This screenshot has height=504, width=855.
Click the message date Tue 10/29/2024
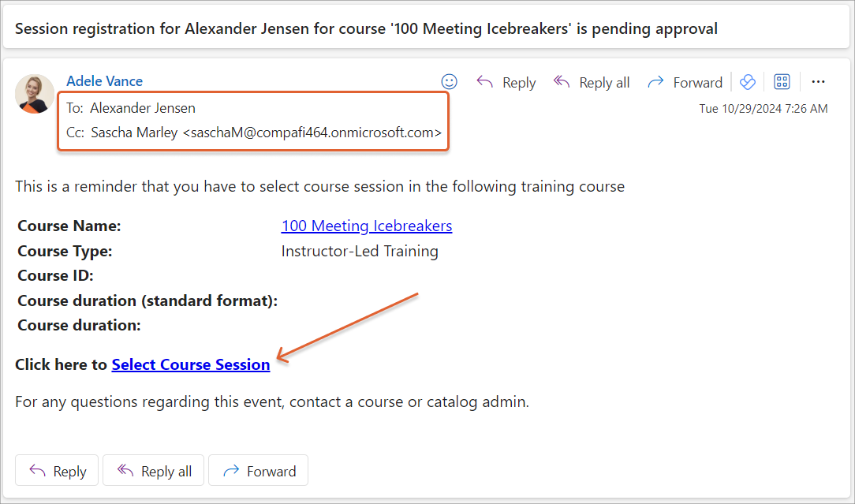(x=763, y=109)
